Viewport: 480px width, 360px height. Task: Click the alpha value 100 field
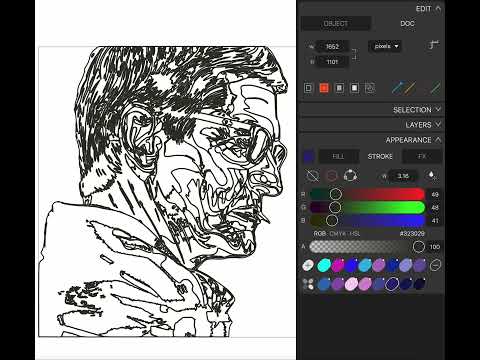435,247
